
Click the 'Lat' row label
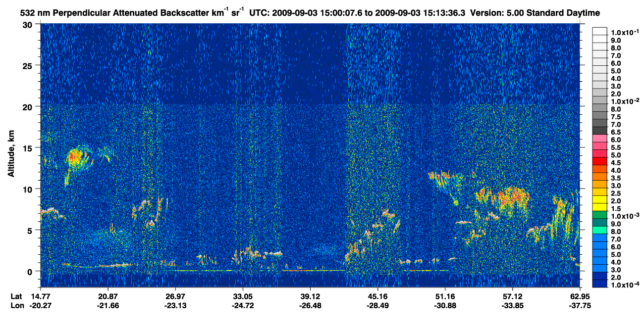(16, 296)
